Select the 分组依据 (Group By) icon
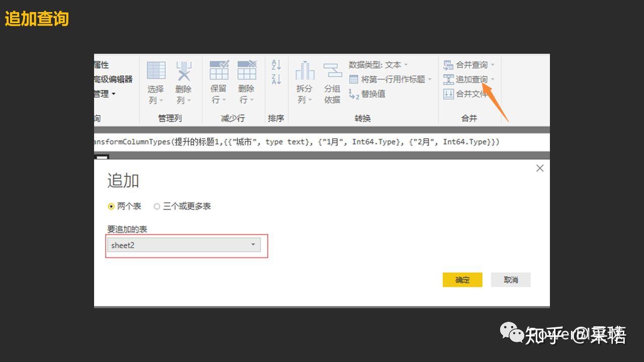The height and width of the screenshot is (362, 644). click(x=333, y=70)
